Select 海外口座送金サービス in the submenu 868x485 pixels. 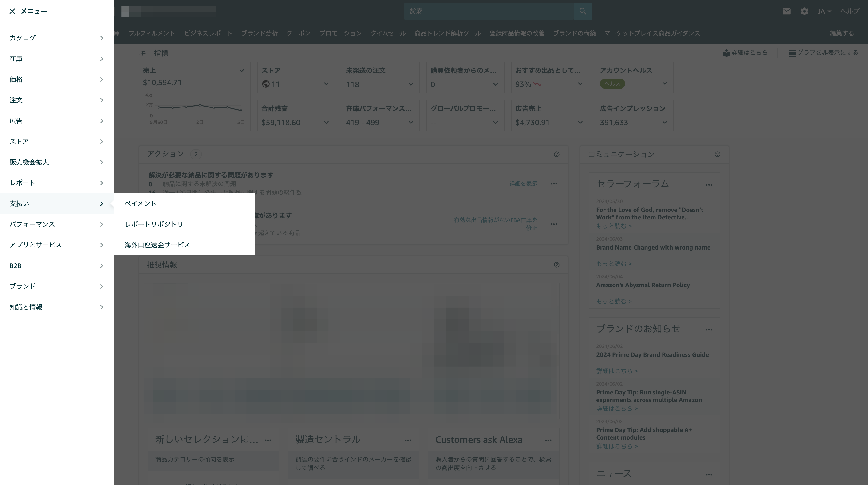(x=184, y=245)
